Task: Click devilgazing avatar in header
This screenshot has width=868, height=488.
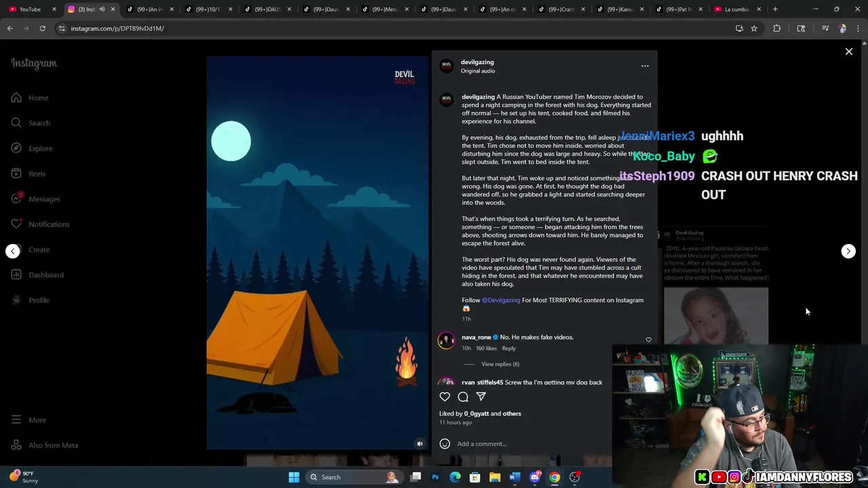Action: point(446,66)
